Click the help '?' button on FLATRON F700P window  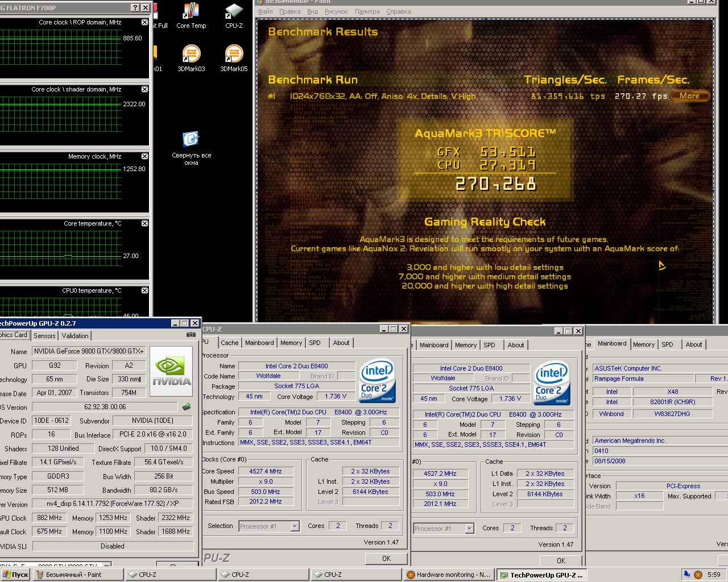(135, 7)
